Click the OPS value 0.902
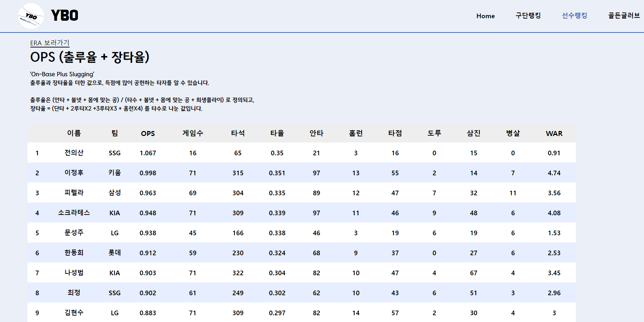Image resolution: width=644 pixels, height=322 pixels. [148, 293]
